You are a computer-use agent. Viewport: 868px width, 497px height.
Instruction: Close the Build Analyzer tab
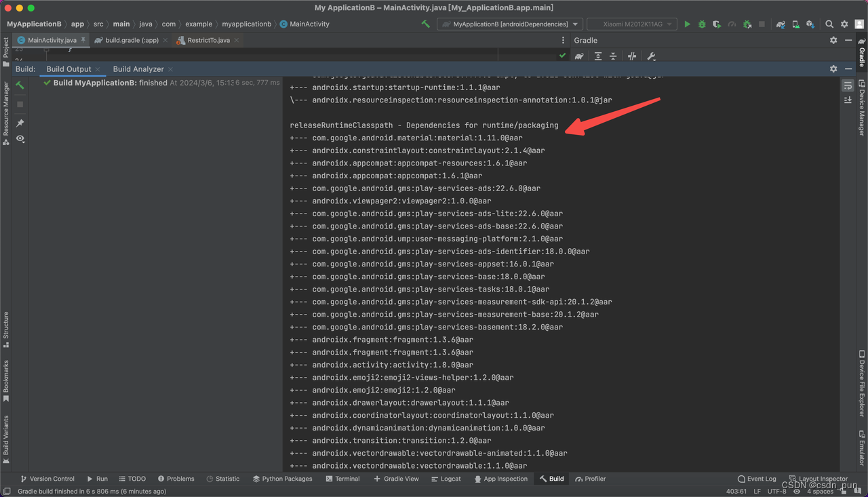[x=171, y=69]
